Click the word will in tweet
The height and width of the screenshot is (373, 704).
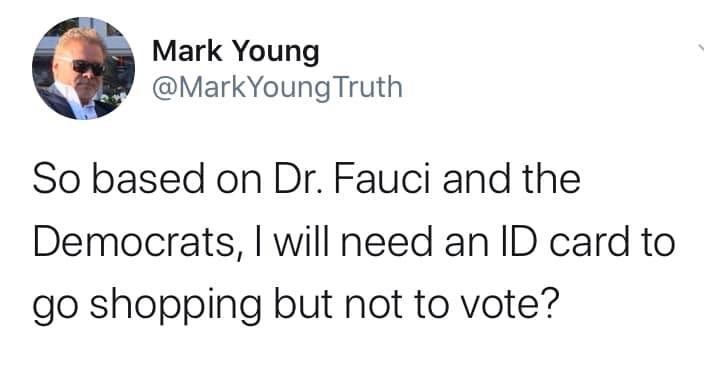click(304, 242)
